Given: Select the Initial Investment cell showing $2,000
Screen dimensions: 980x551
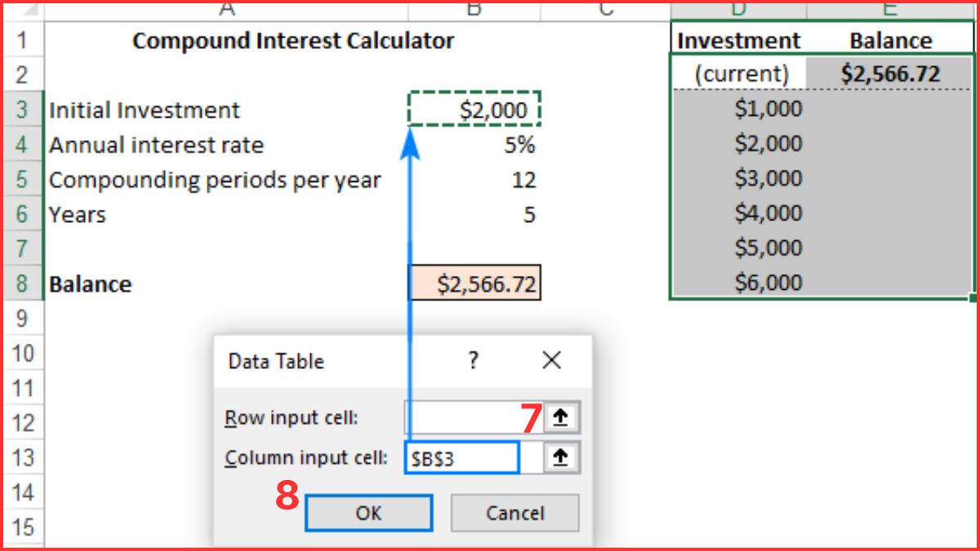Looking at the screenshot, I should coord(474,109).
